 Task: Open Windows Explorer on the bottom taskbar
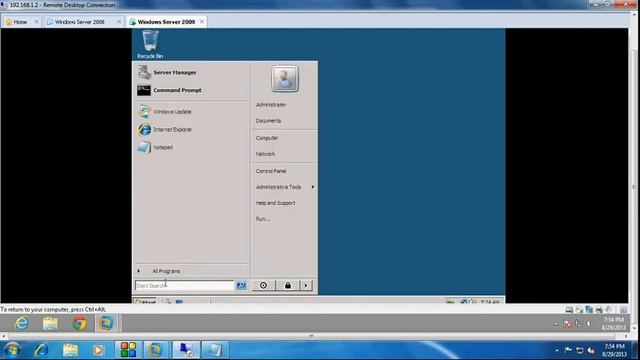(70, 350)
